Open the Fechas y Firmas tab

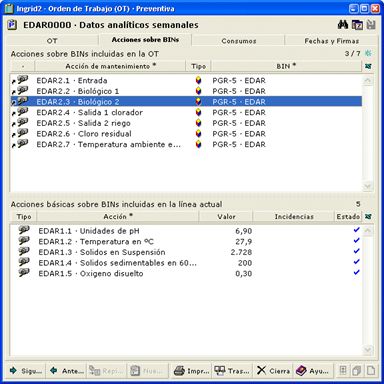pos(332,41)
